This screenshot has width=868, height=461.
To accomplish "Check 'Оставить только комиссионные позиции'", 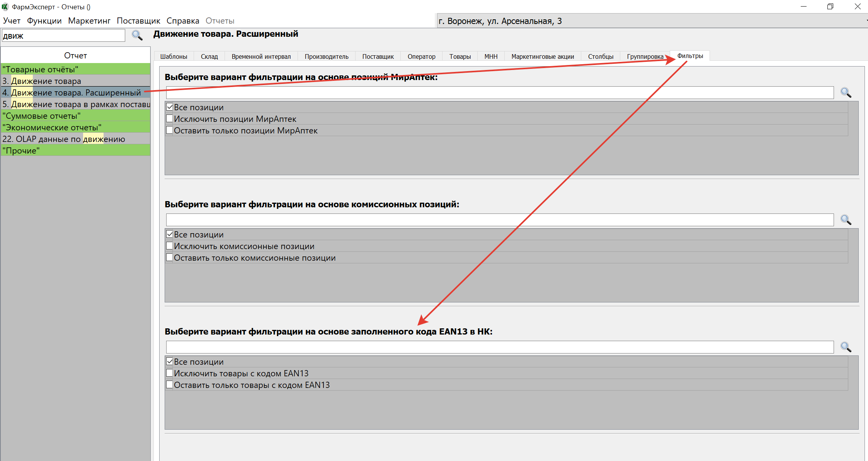I will 170,258.
